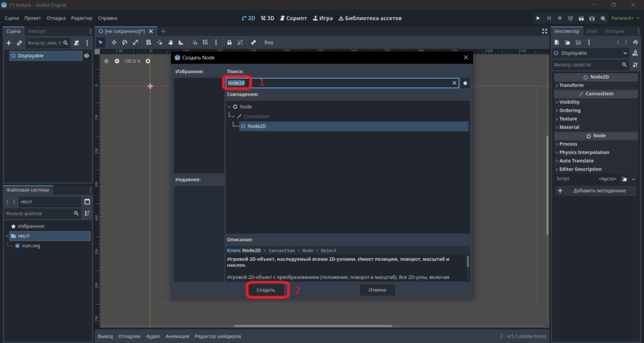Toggle filesystem split view mode

pyautogui.click(x=87, y=201)
